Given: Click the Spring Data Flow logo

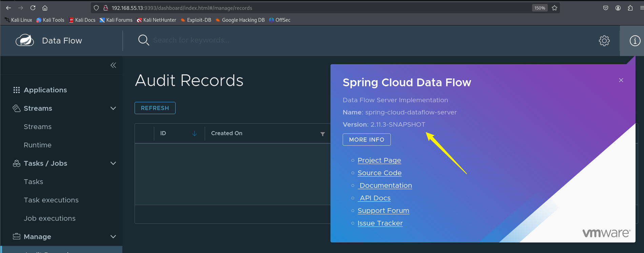Looking at the screenshot, I should click(25, 40).
